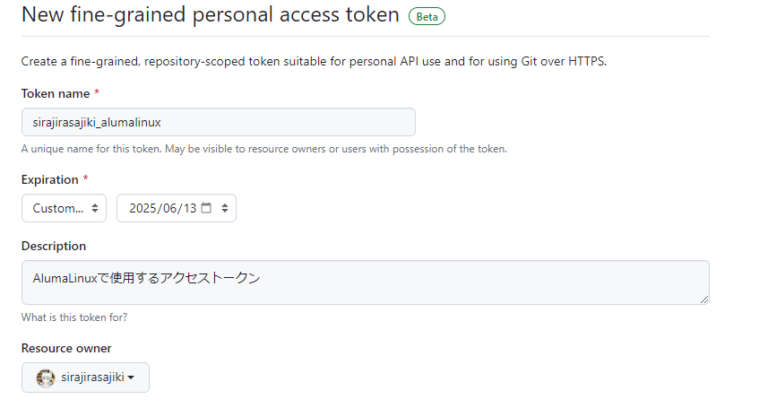Click the Expiration label

(x=50, y=180)
